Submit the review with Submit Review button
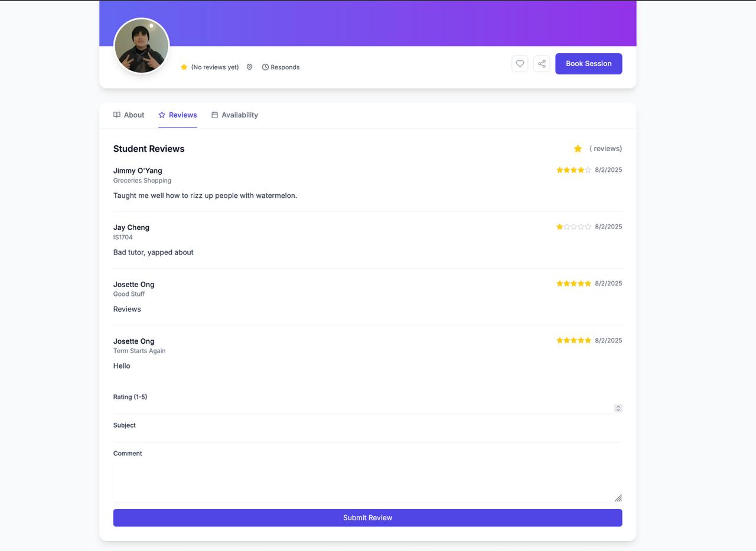Screen dimensions: 756x551 367,518
